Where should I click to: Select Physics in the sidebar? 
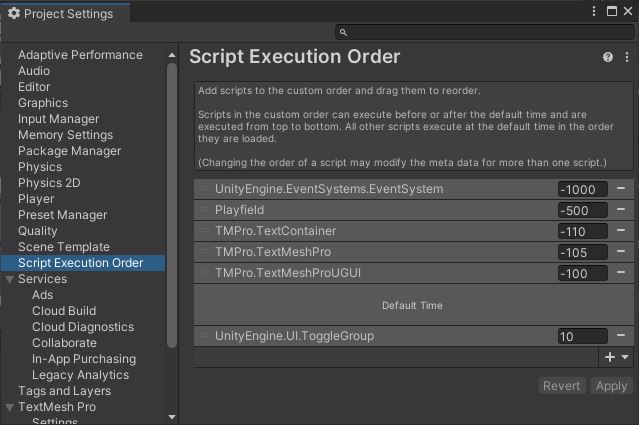tap(40, 167)
